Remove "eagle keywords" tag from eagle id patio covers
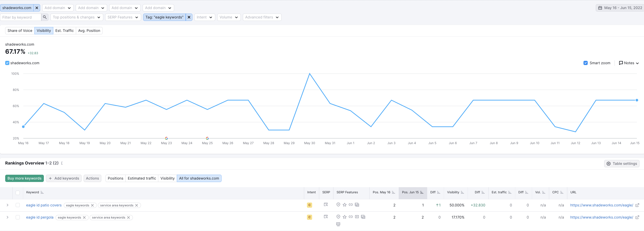The width and height of the screenshot is (644, 231). (x=93, y=205)
